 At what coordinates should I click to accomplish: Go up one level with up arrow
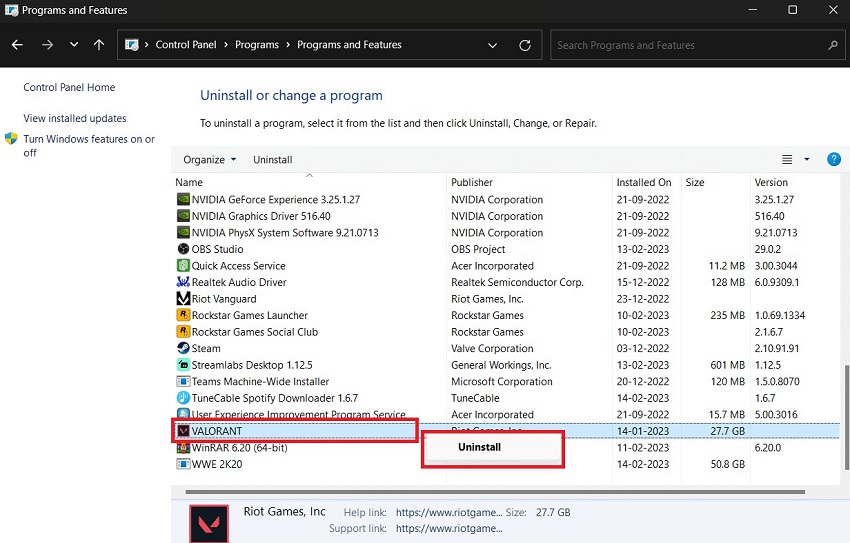99,45
